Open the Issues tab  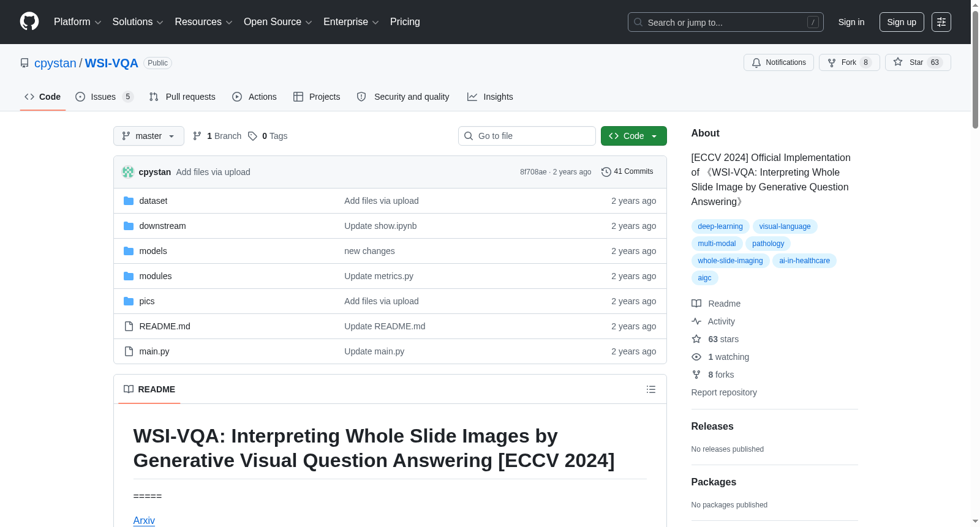coord(104,97)
